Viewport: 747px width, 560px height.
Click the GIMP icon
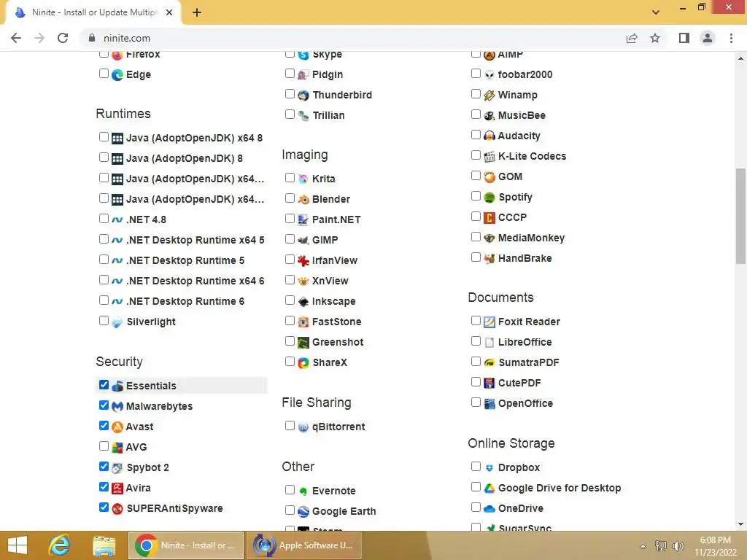pyautogui.click(x=303, y=241)
